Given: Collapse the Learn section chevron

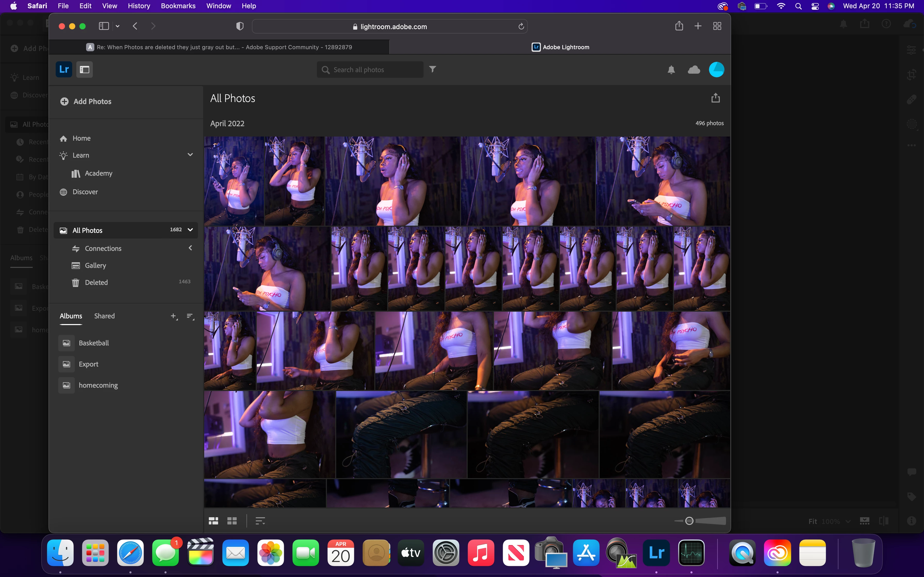Looking at the screenshot, I should (x=190, y=155).
